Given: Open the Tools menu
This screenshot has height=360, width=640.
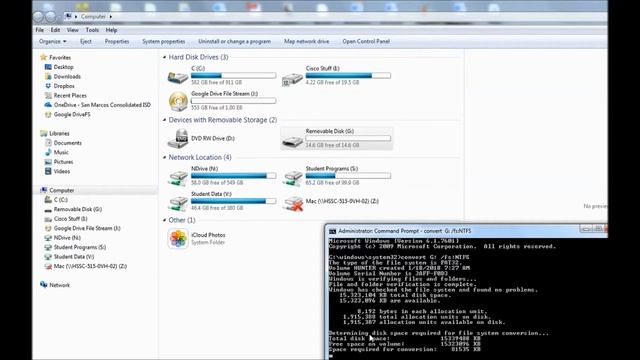Looking at the screenshot, I should 92,30.
